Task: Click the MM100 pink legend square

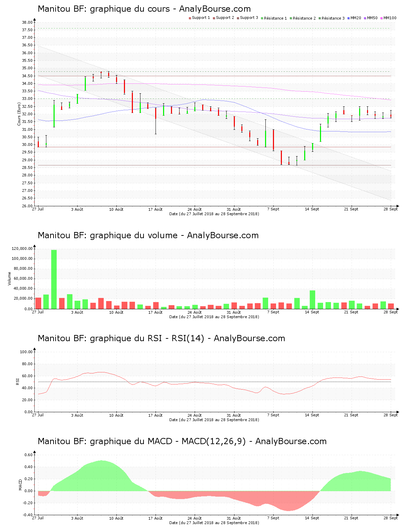Action: tap(381, 18)
